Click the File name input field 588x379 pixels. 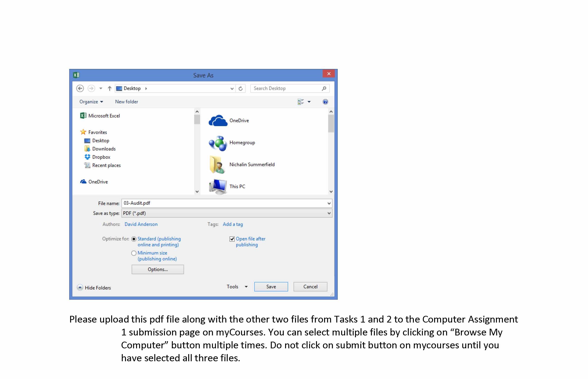(x=222, y=203)
